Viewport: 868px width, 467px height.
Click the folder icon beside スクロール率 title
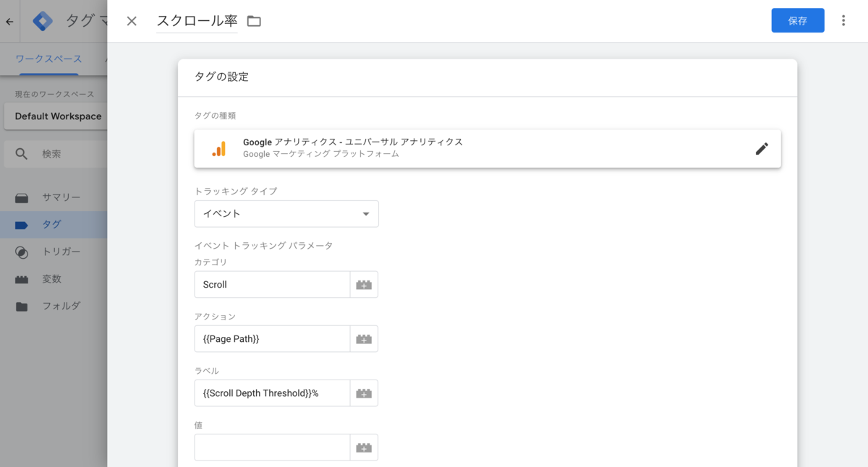(x=253, y=21)
